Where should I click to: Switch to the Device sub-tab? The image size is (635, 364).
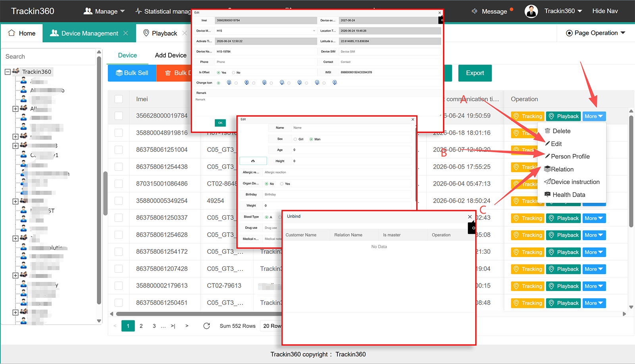click(x=127, y=55)
